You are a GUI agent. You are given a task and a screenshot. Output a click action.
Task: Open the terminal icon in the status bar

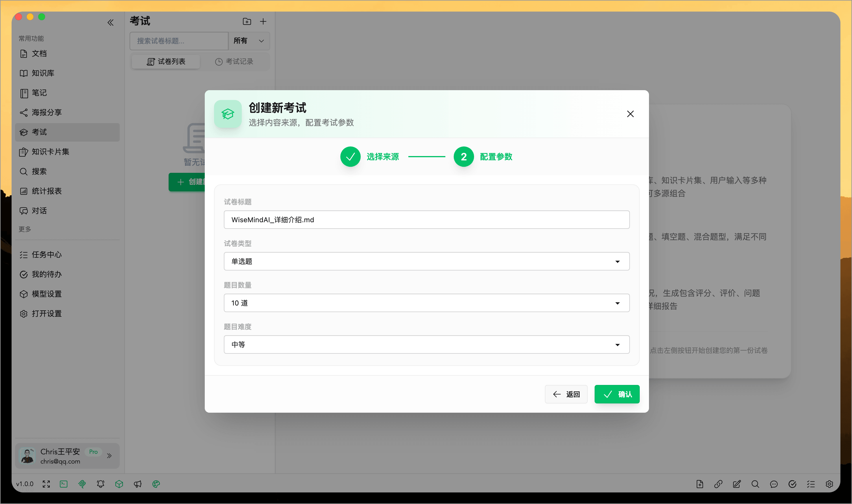[x=64, y=484]
